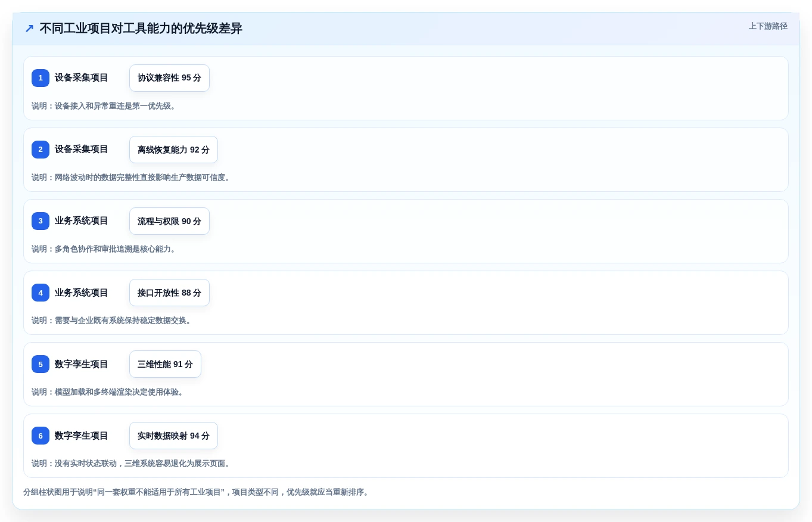Click the 上下游路径 label in the header
The height and width of the screenshot is (522, 812).
coord(768,26)
